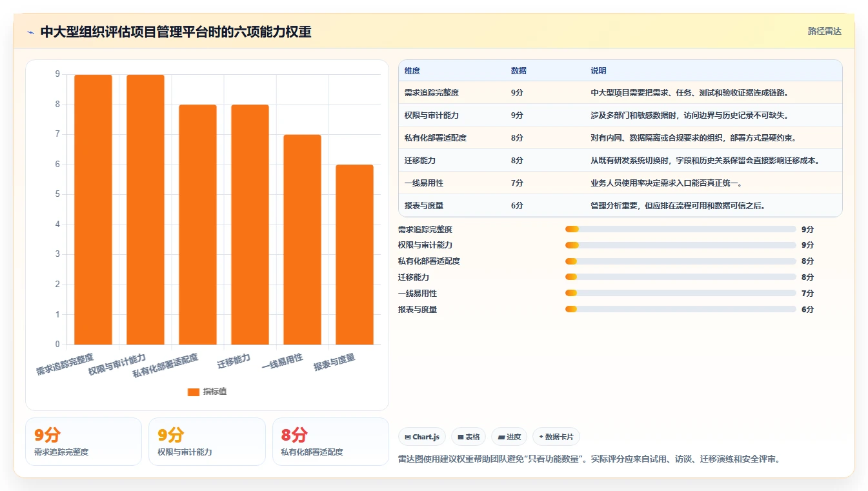Click the 权限与审计能力 progress bar
Screen dimensions: 868x491
681,245
